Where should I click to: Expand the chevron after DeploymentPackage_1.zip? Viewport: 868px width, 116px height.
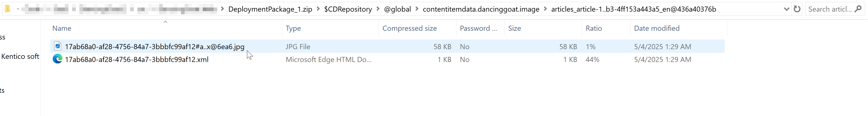(318, 9)
